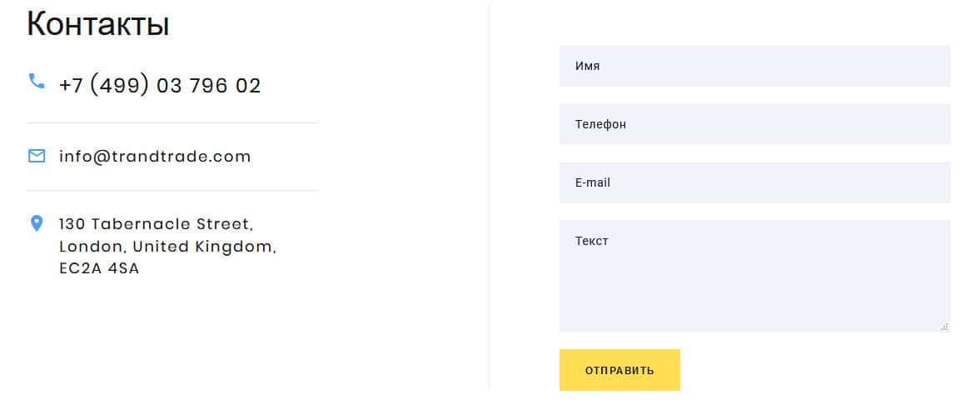The image size is (980, 415).
Task: Click the blue phone handset icon
Action: [x=37, y=81]
